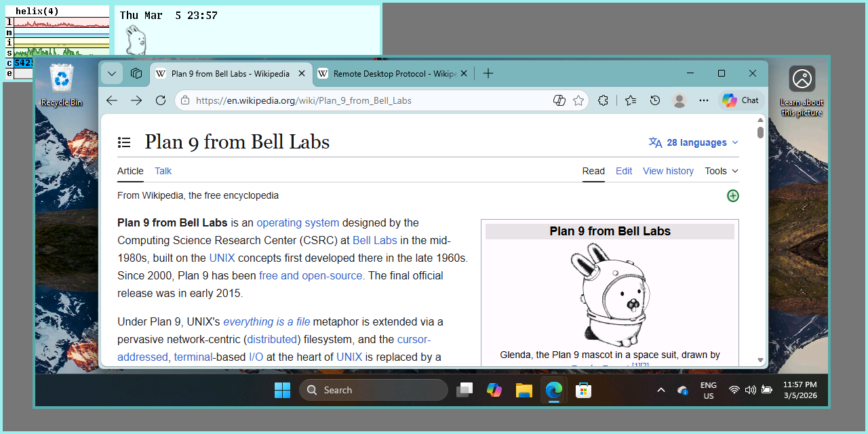Show hidden system tray icons chevron
The height and width of the screenshot is (434, 868).
[660, 390]
